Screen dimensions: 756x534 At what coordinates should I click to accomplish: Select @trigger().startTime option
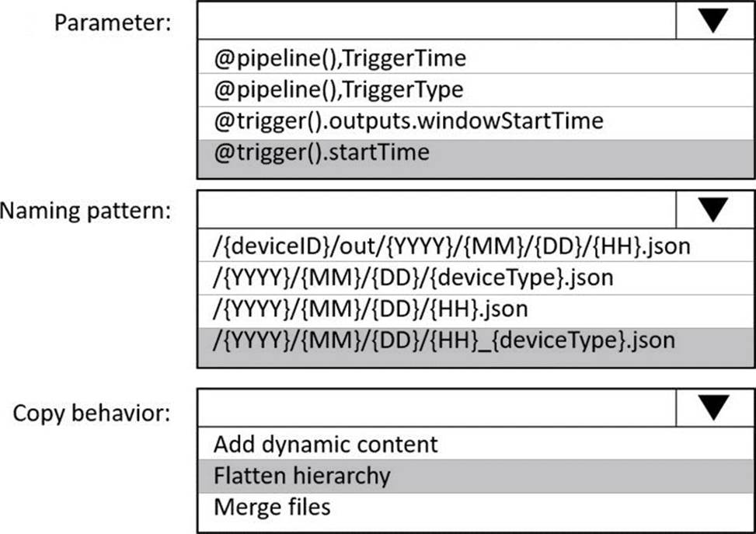[321, 152]
